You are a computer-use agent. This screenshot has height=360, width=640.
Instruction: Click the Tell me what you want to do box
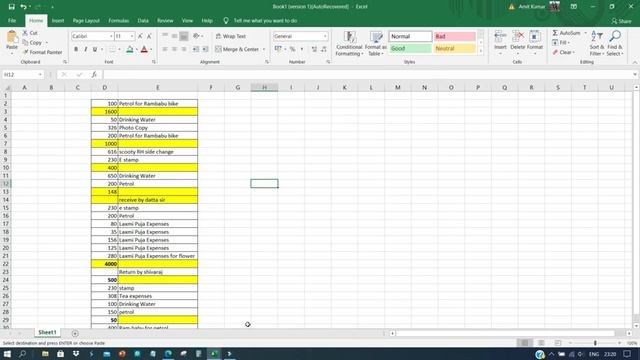pos(260,21)
